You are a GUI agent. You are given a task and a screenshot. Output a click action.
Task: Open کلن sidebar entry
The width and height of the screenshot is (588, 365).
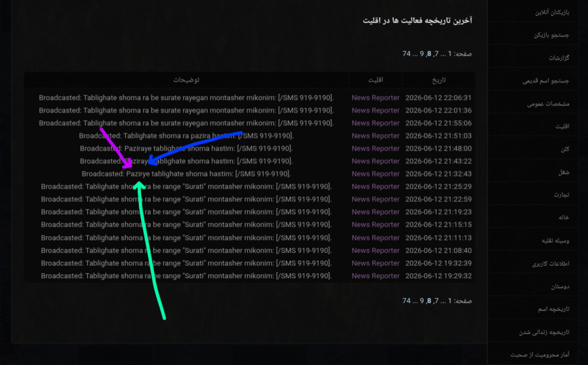[565, 149]
